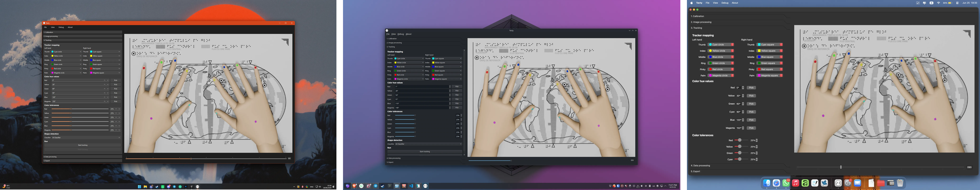Open View menu in macOS menu bar
980x190 pixels.
[x=716, y=3]
